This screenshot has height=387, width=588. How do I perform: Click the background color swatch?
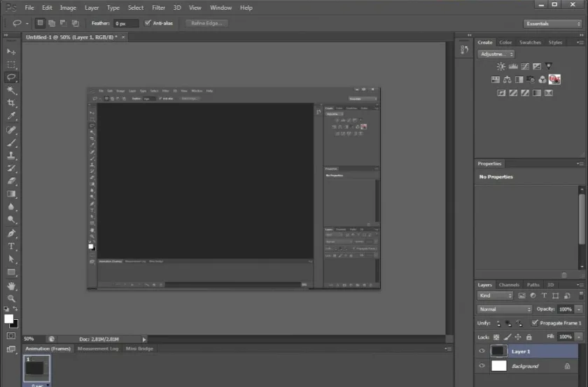pos(15,325)
